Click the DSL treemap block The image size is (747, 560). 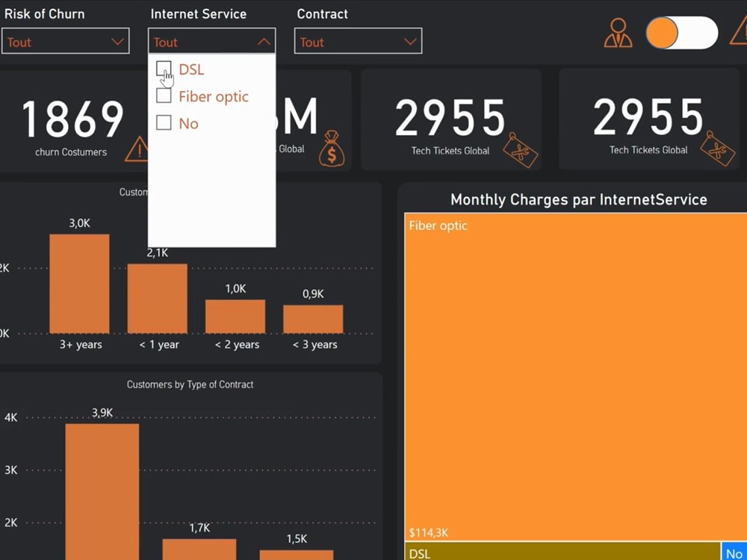562,551
